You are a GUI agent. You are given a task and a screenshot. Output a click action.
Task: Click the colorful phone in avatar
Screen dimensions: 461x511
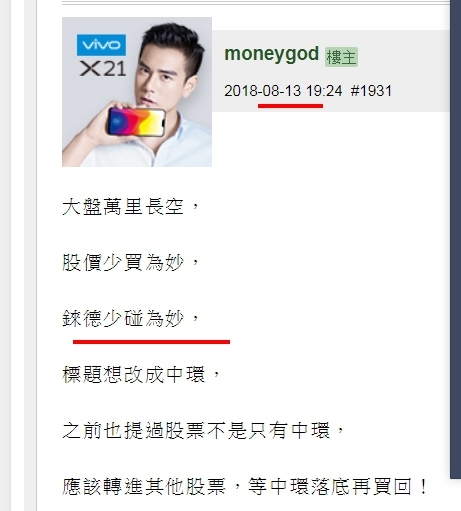pyautogui.click(x=136, y=122)
